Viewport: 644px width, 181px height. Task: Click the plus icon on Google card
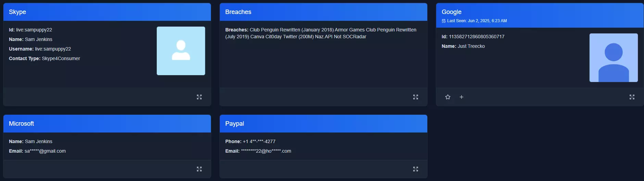click(x=462, y=97)
